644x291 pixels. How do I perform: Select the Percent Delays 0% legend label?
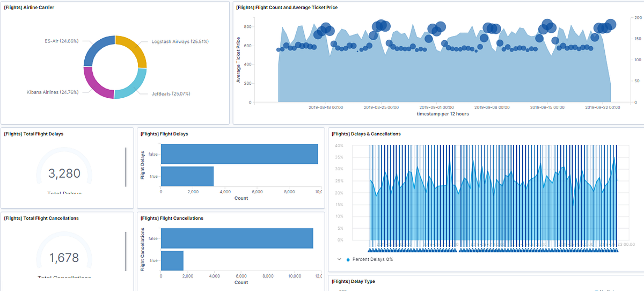tap(372, 259)
